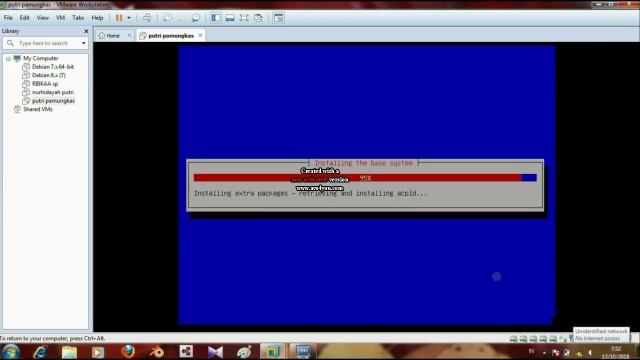The height and width of the screenshot is (360, 640).
Task: Select the RBKAA sp virtual machine
Action: point(45,84)
